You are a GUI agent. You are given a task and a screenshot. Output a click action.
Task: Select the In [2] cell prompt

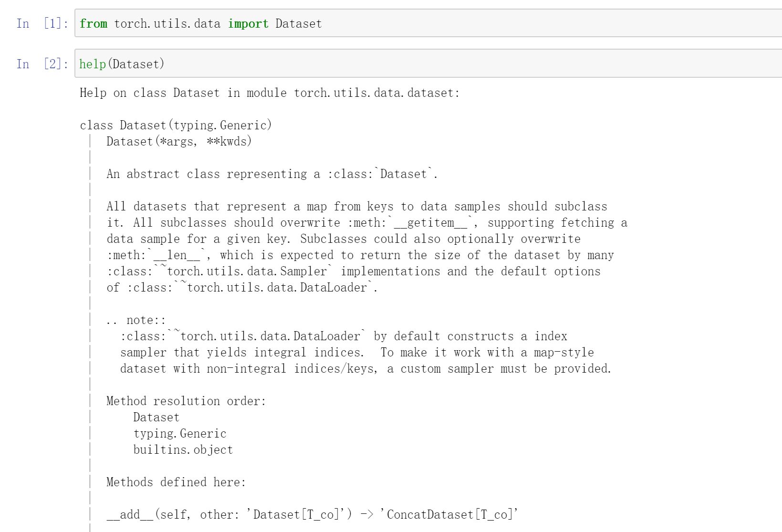pyautogui.click(x=42, y=64)
